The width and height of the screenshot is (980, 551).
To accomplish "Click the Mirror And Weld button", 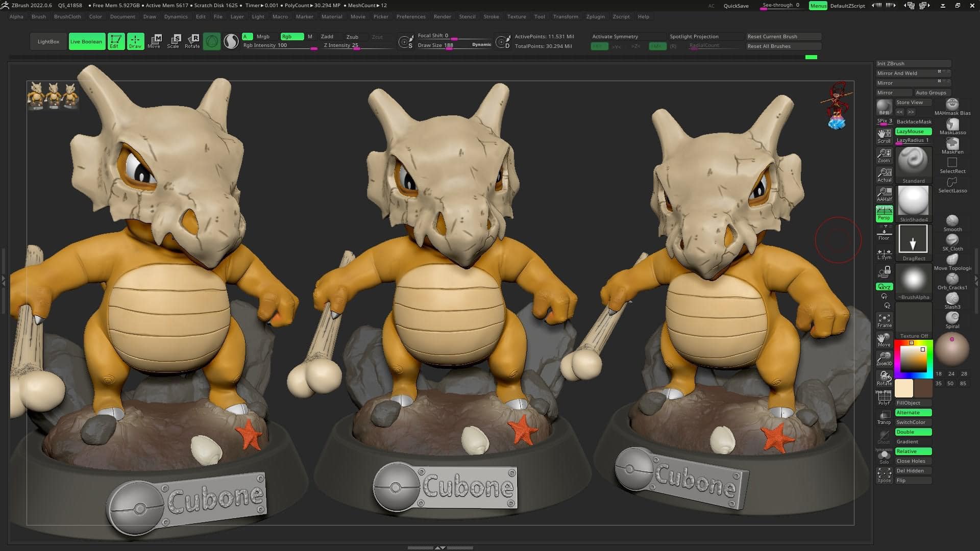I will [x=914, y=73].
